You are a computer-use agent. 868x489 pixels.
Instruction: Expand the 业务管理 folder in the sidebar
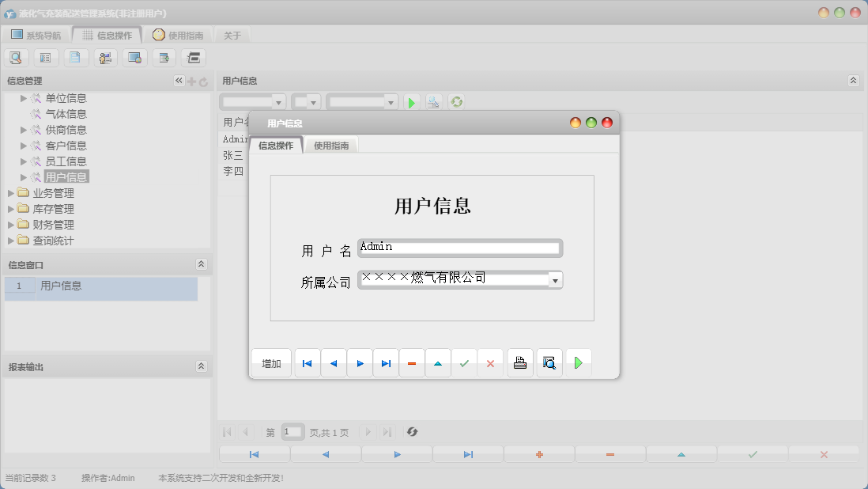click(x=12, y=191)
